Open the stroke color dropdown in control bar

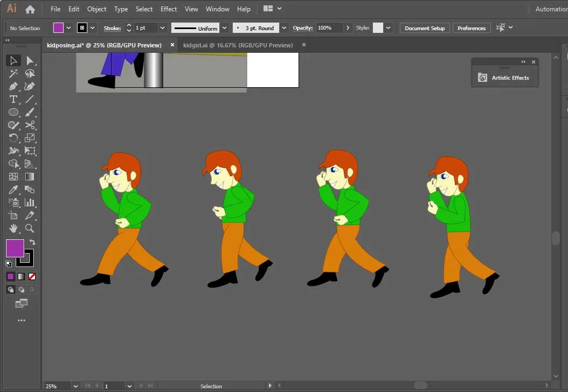92,28
